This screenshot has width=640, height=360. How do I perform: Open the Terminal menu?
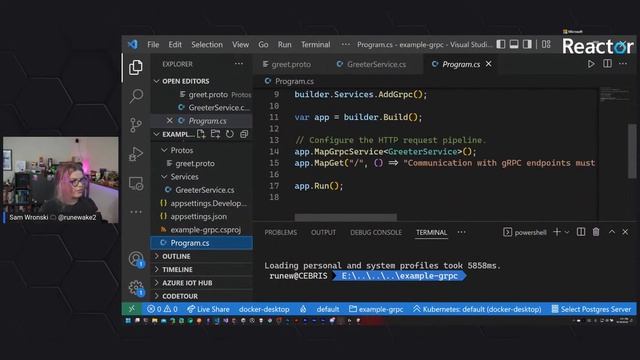(x=316, y=44)
